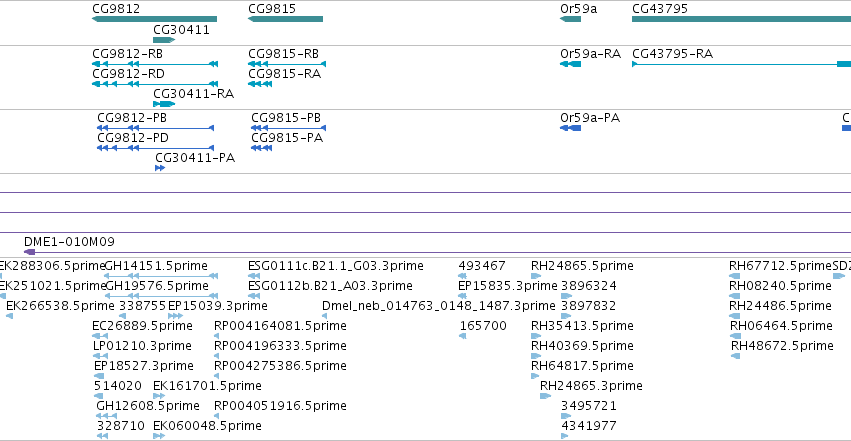
Task: Select the CG9812 gene bar
Action: pyautogui.click(x=155, y=19)
